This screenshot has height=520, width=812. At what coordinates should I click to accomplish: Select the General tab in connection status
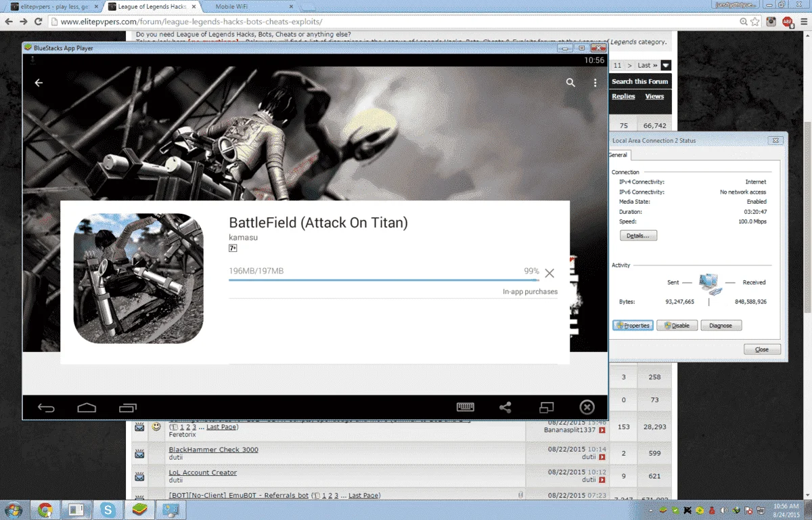(x=618, y=155)
